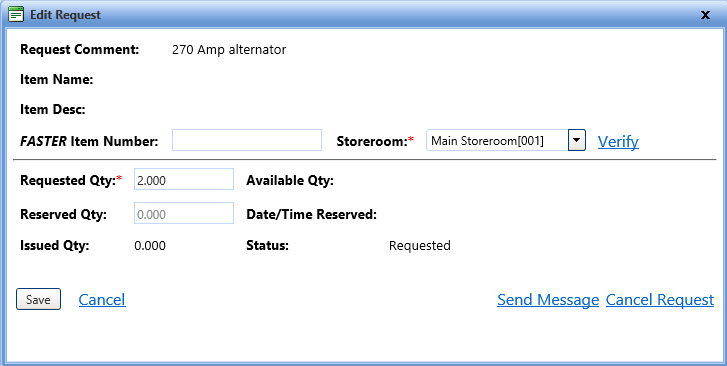Open the Send Message link

548,300
